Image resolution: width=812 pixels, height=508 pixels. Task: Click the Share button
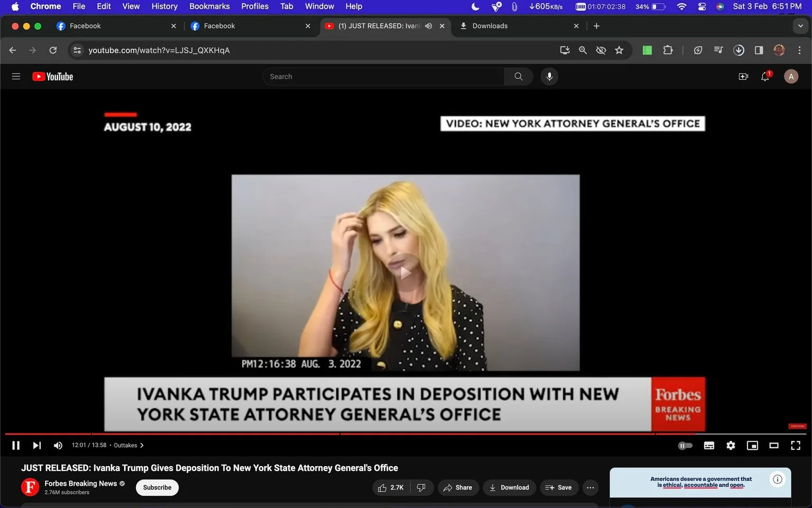[x=458, y=487]
